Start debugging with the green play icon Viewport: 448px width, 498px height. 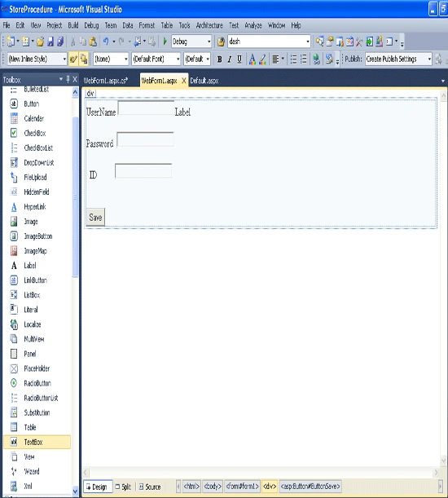pos(165,42)
